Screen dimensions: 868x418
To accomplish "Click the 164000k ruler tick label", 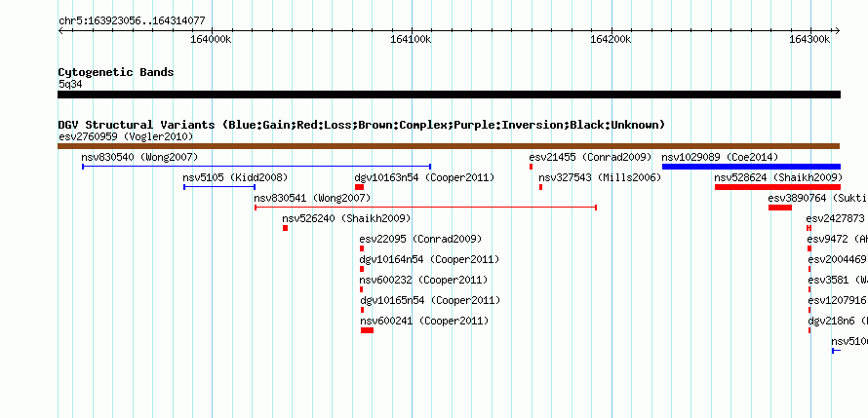I will 211,39.
